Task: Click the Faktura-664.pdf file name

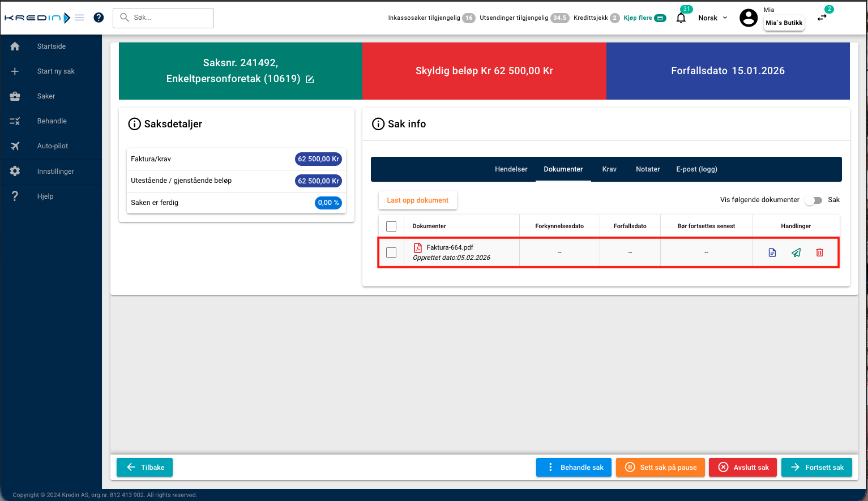Action: [x=450, y=247]
